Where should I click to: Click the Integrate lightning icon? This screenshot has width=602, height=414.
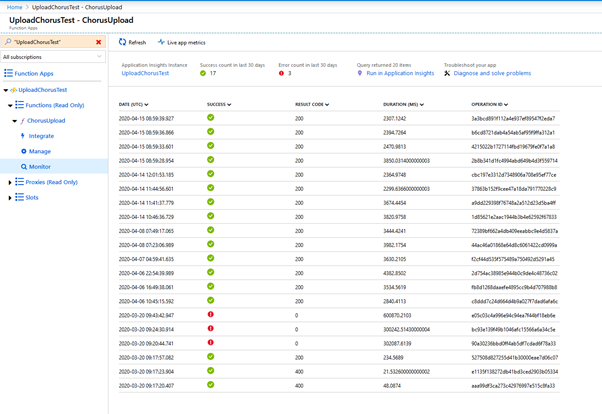tap(23, 136)
